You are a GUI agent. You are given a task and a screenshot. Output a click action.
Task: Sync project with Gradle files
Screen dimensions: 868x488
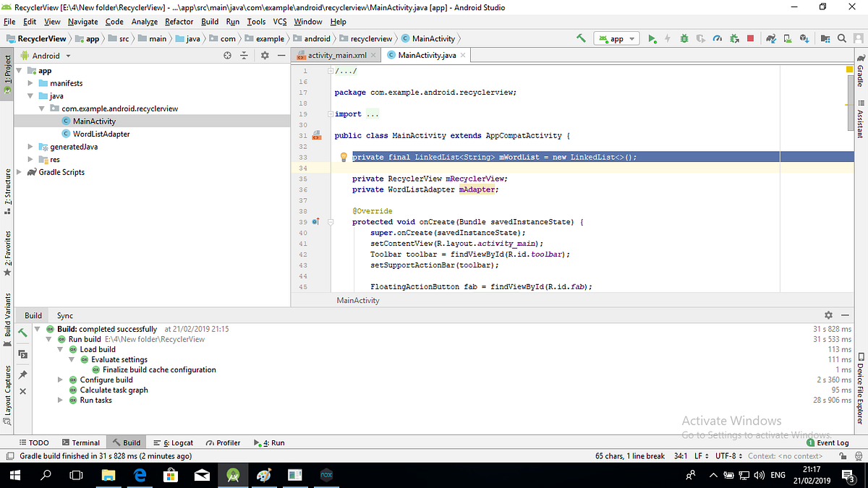771,38
